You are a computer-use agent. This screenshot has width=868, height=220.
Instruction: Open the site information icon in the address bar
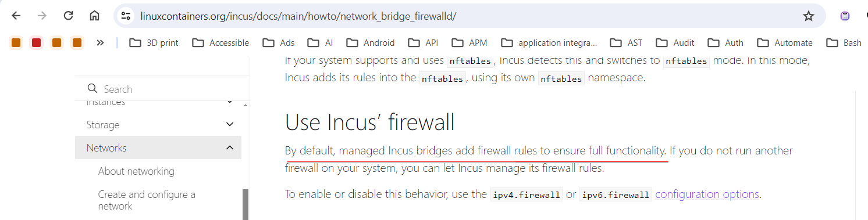[126, 16]
